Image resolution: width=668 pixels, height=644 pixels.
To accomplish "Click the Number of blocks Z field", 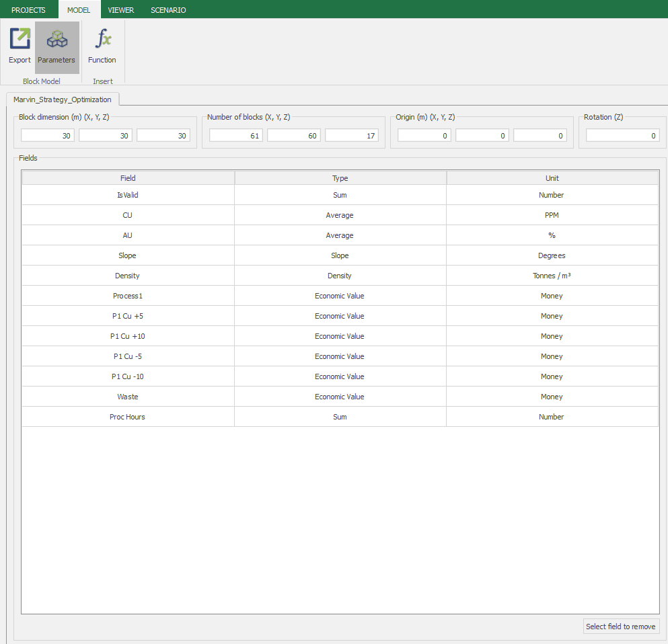I will point(352,136).
